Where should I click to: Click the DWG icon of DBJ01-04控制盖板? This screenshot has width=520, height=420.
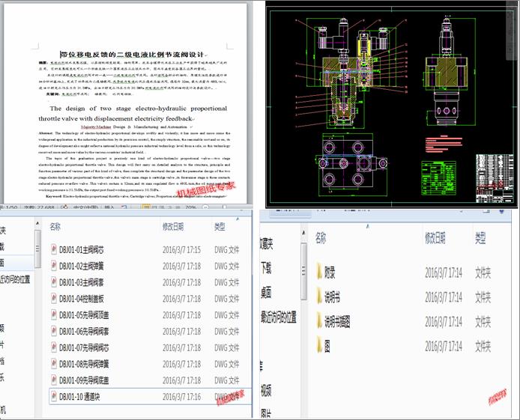[x=54, y=298]
